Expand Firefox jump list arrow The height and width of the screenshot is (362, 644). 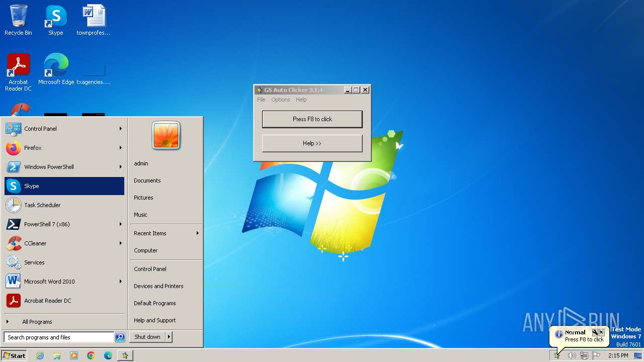[121, 148]
